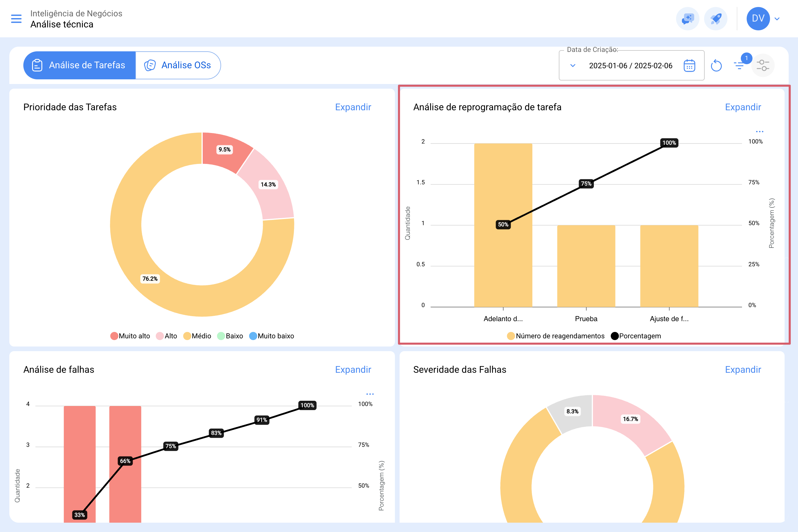Viewport: 798px width, 532px height.
Task: Click the 100% point in reprogramação chart
Action: coord(669,143)
